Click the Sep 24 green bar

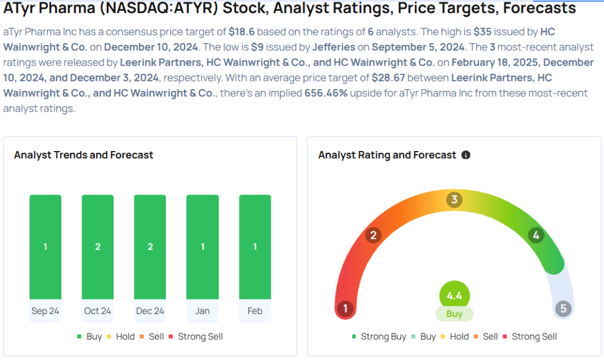(45, 247)
